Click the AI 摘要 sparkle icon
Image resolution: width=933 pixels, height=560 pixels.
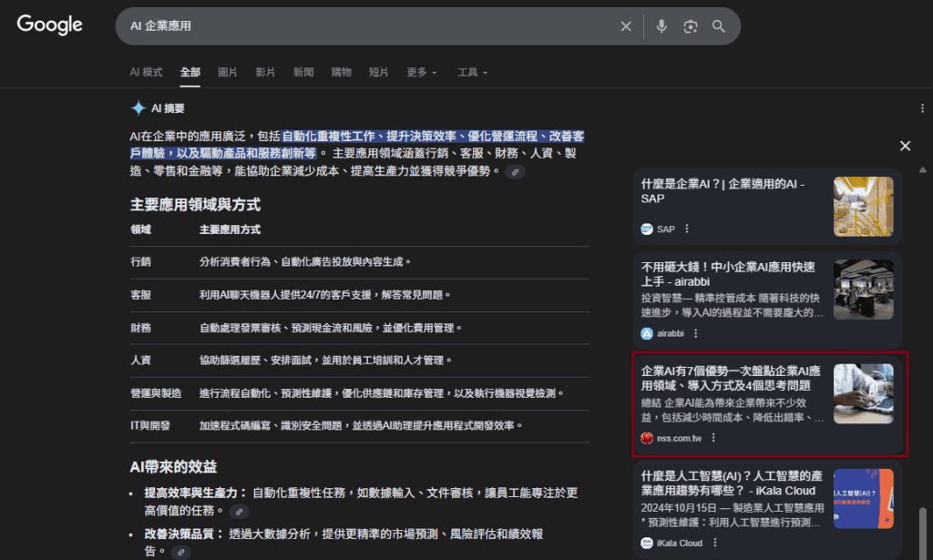point(138,107)
